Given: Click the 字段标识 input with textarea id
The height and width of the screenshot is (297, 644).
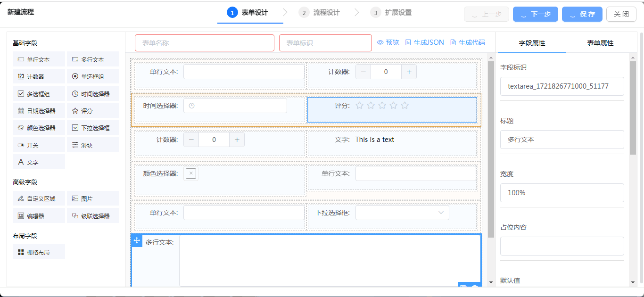Looking at the screenshot, I should tap(562, 86).
